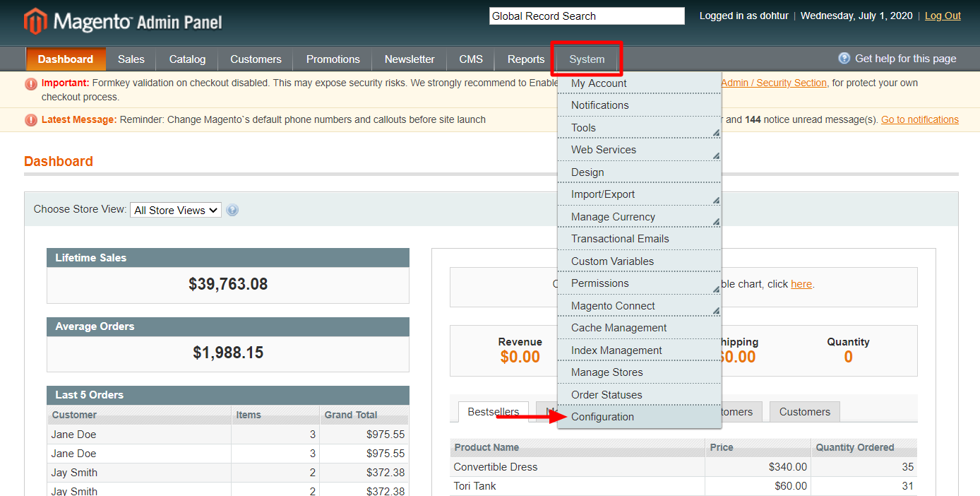980x496 pixels.
Task: Expand the Tools submenu
Action: click(639, 128)
